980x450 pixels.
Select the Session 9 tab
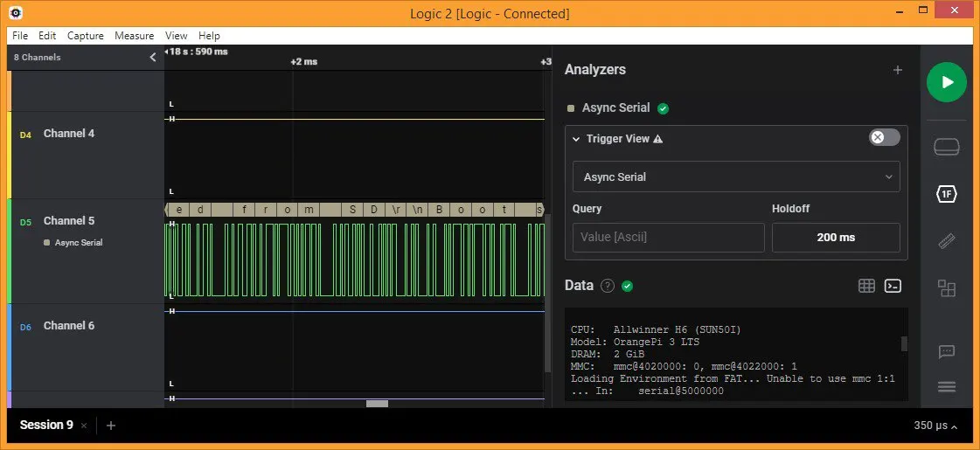pyautogui.click(x=46, y=426)
